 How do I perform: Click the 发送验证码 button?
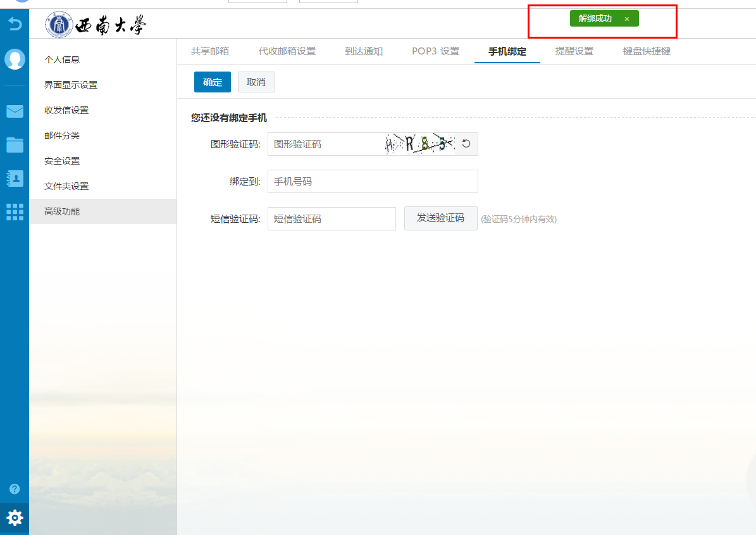(440, 218)
